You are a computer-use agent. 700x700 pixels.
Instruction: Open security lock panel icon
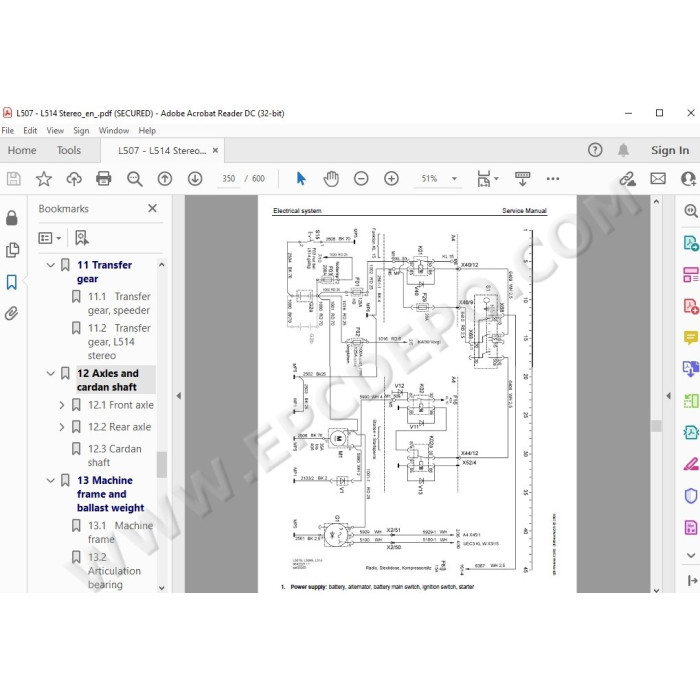tap(12, 218)
